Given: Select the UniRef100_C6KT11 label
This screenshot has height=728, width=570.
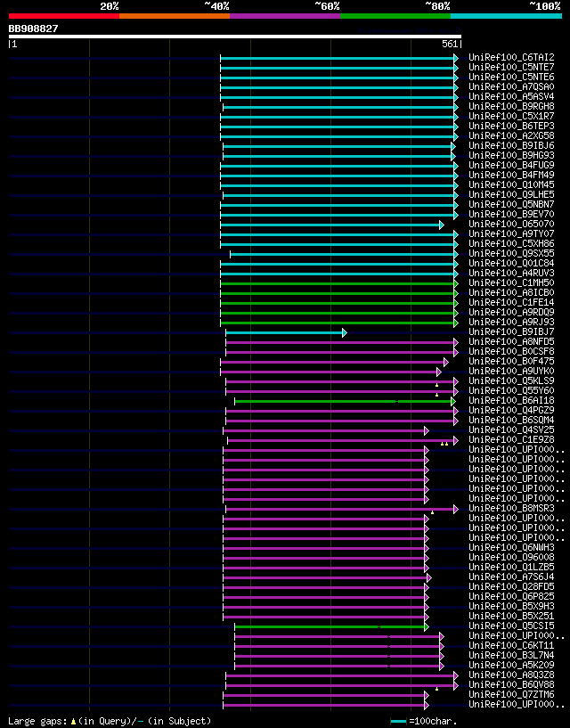Looking at the screenshot, I should point(511,645).
